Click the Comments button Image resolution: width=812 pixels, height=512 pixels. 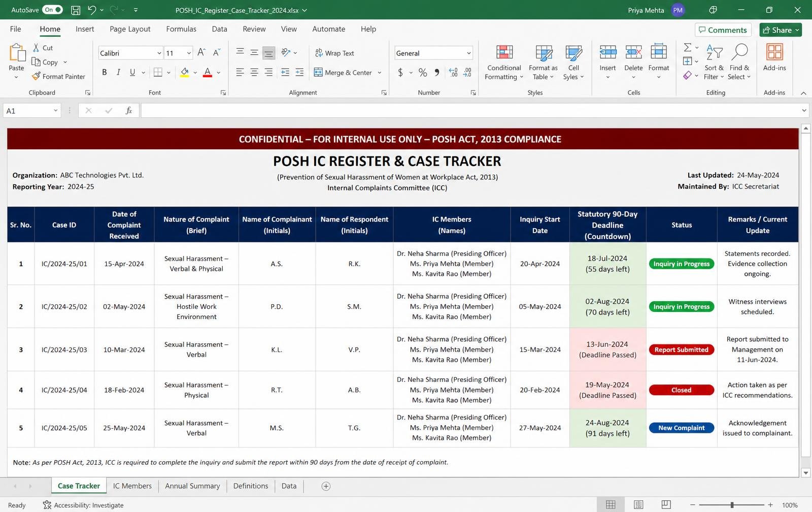coord(723,30)
